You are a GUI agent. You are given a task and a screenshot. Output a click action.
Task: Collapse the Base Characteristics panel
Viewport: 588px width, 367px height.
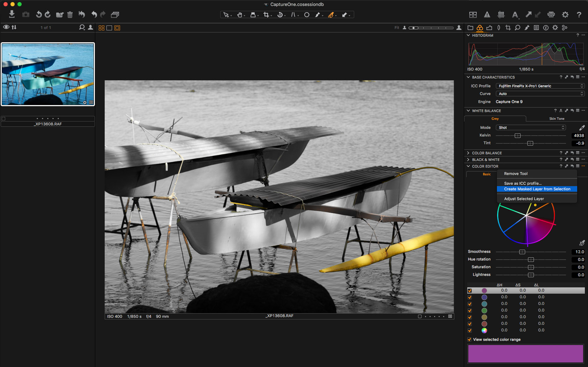468,77
